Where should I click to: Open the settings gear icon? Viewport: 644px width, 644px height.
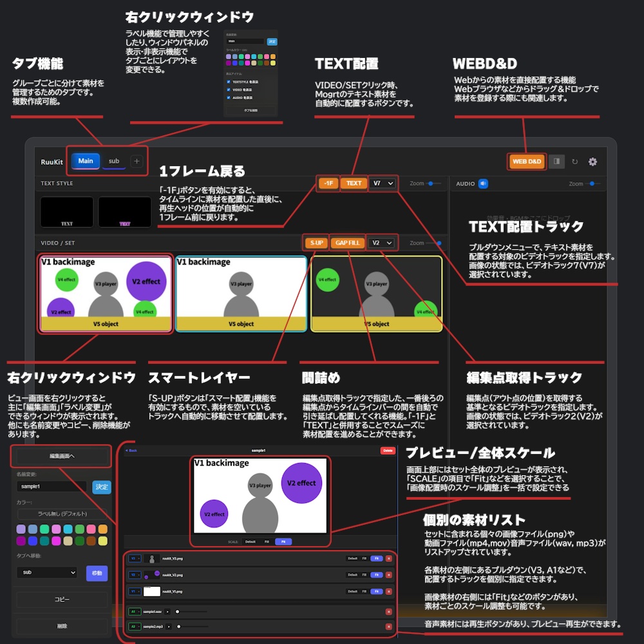(x=592, y=162)
